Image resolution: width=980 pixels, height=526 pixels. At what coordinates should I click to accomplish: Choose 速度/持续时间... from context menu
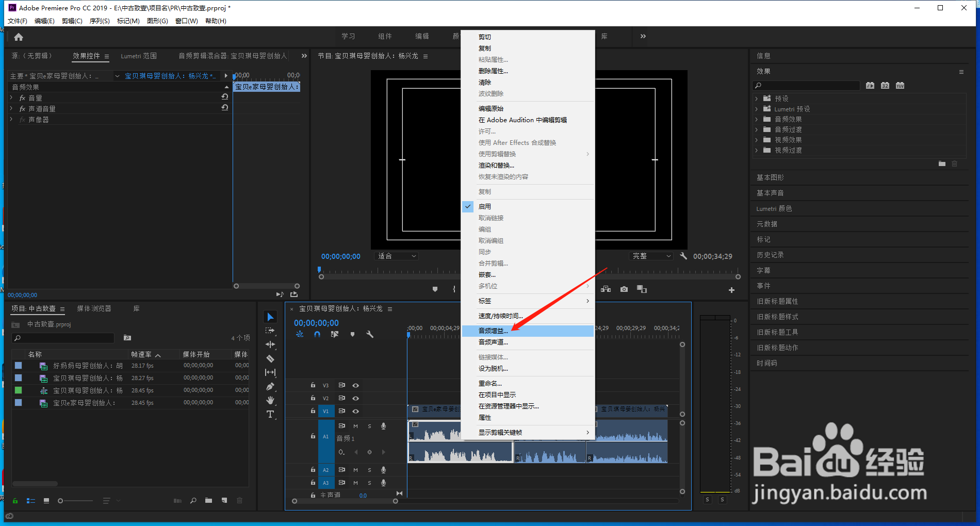click(x=528, y=316)
